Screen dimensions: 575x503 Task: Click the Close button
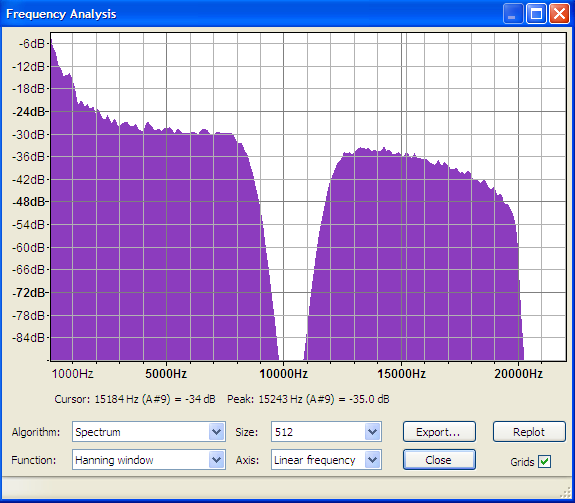(x=439, y=459)
